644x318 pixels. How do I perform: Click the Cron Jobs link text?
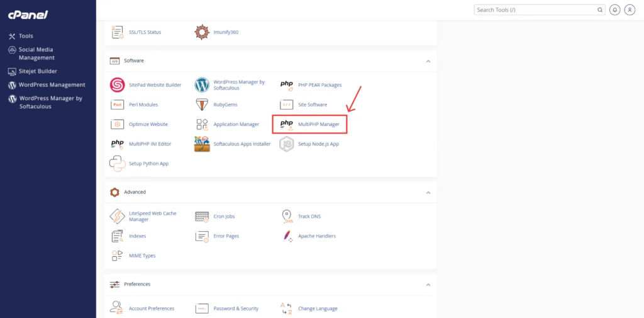[x=225, y=217]
